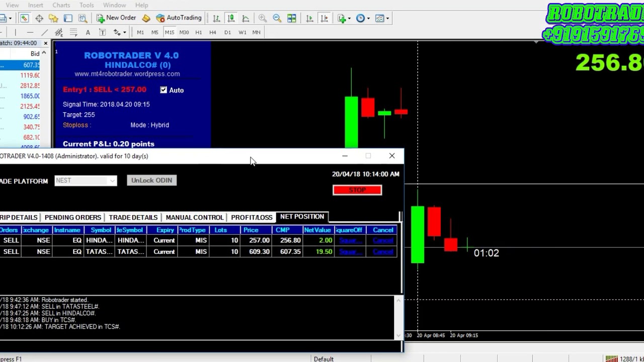
Task: Expand the Templates dropdown arrow
Action: coord(388,18)
